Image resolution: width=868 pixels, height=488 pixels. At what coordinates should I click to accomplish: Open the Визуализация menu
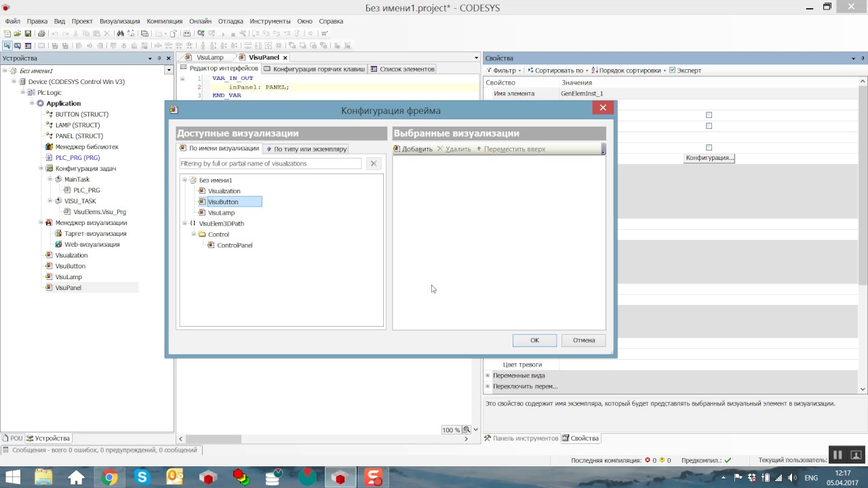[120, 21]
